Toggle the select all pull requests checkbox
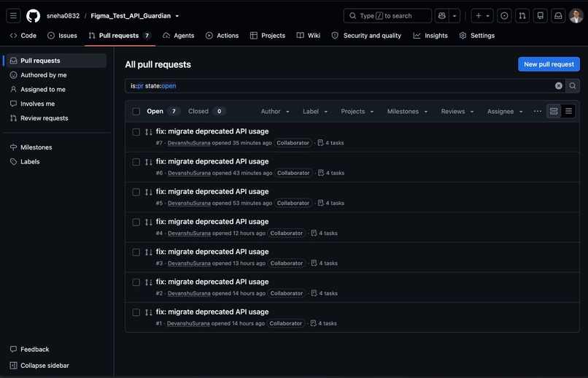This screenshot has width=588, height=378. (x=136, y=112)
